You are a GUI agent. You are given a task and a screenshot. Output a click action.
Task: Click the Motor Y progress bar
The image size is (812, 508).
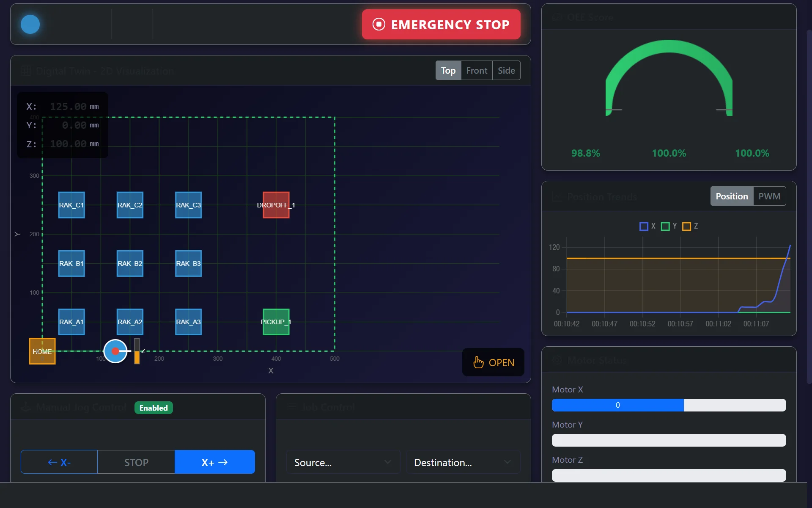(669, 440)
